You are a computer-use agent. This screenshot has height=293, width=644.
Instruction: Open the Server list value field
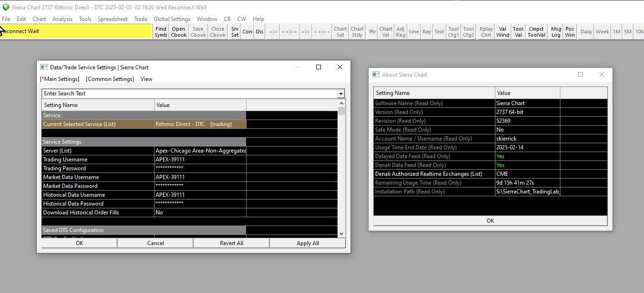tap(200, 151)
